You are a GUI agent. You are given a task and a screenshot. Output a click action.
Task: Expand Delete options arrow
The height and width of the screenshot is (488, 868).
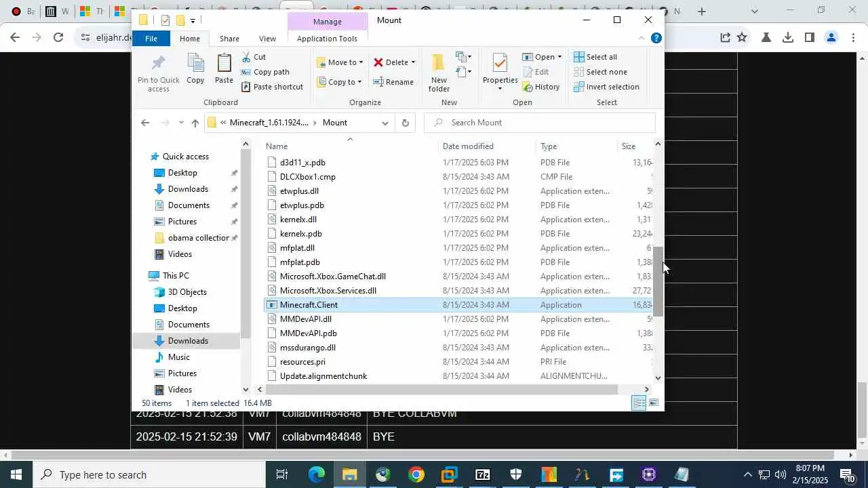click(x=413, y=62)
